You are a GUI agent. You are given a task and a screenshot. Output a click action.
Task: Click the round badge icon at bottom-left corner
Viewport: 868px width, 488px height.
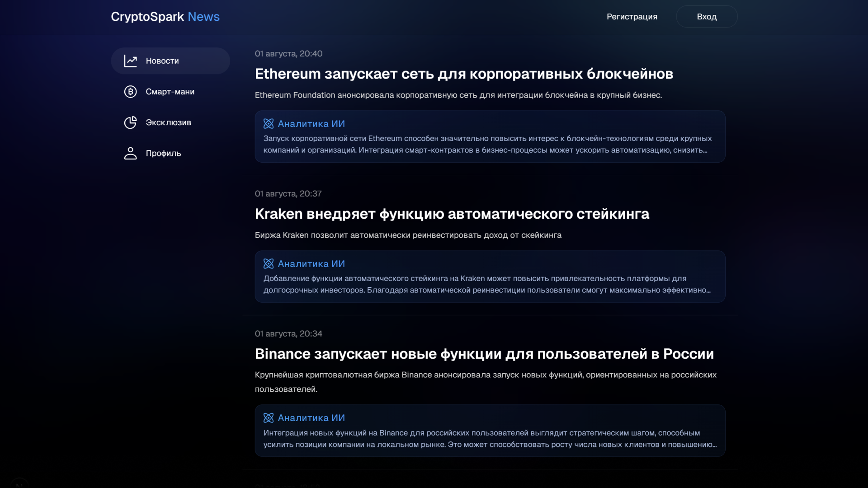pyautogui.click(x=19, y=483)
